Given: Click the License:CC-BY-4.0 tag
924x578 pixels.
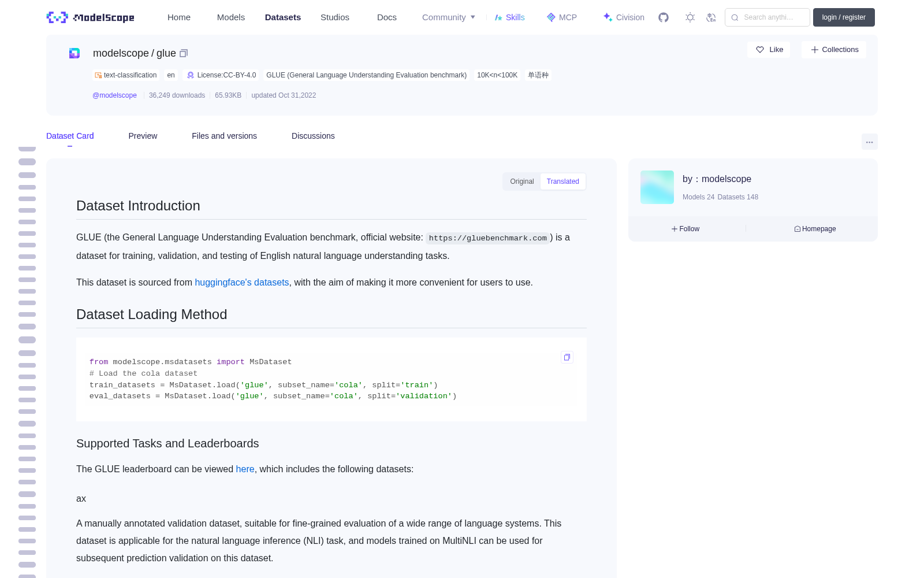Looking at the screenshot, I should point(221,75).
